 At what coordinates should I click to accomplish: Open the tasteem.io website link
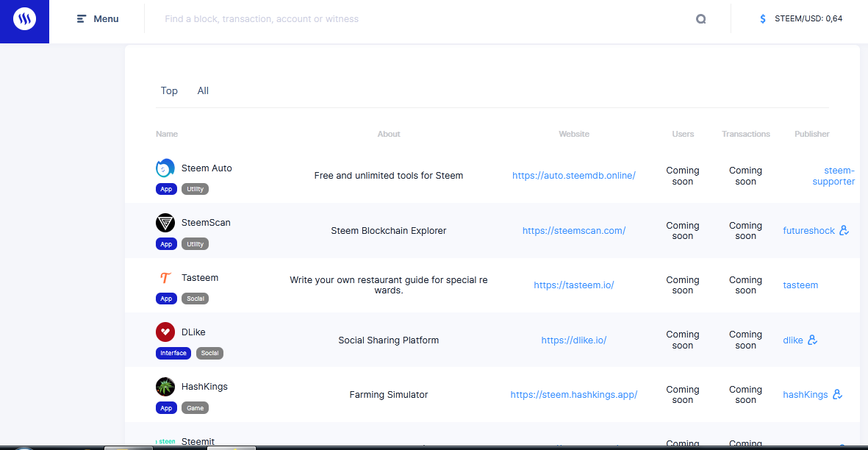pyautogui.click(x=573, y=285)
